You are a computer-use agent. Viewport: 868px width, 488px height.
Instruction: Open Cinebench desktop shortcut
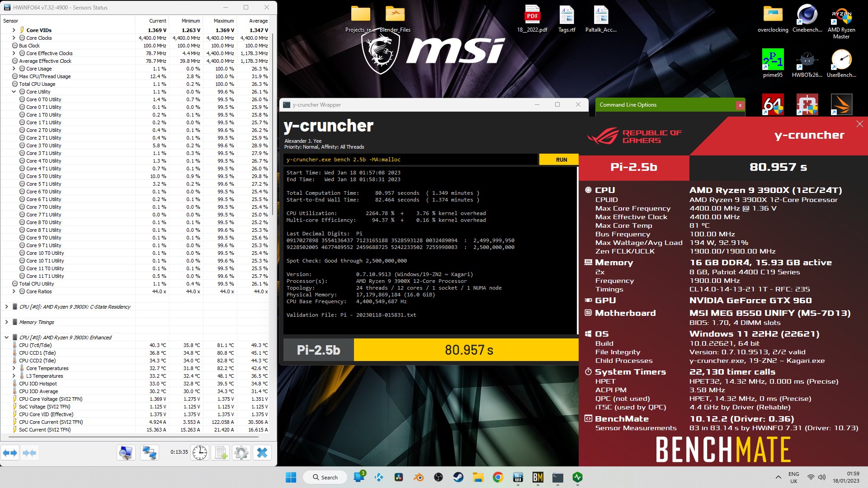tap(807, 19)
